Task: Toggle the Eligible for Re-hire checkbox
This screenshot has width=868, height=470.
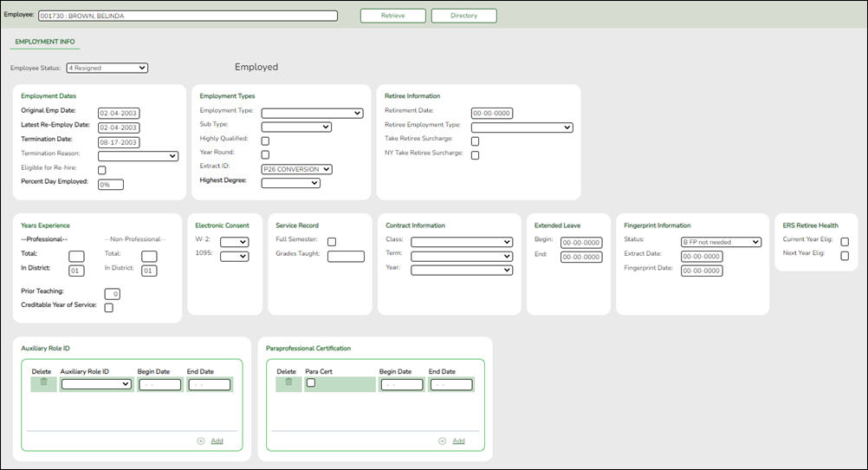Action: (x=102, y=170)
